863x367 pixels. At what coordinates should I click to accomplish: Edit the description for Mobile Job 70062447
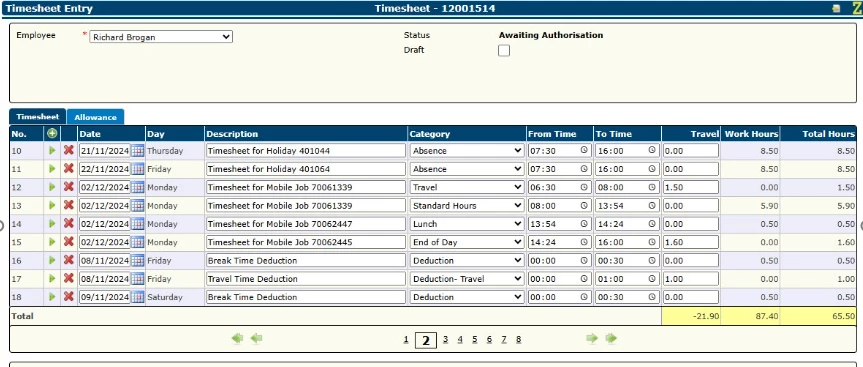[306, 224]
